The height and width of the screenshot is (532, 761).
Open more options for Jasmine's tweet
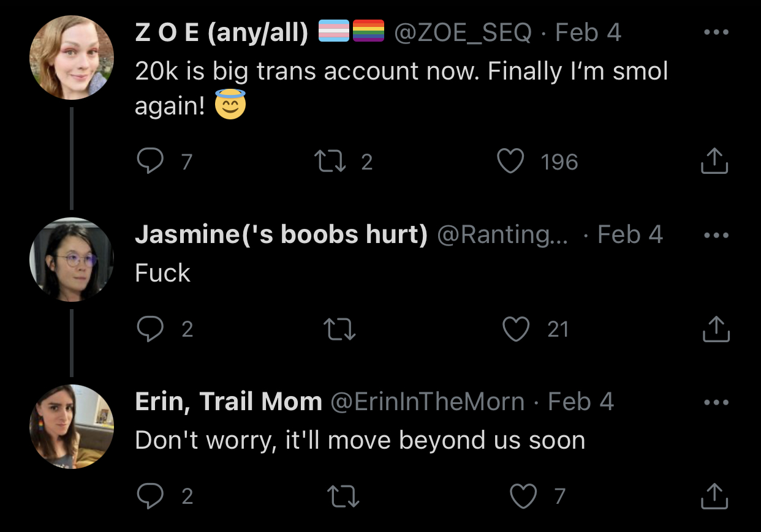coord(716,234)
